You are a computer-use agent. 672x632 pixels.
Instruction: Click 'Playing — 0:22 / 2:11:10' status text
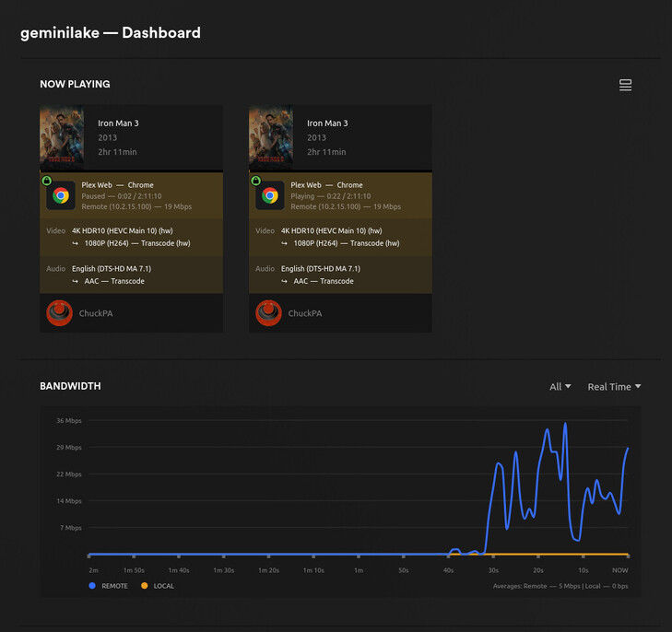click(331, 196)
